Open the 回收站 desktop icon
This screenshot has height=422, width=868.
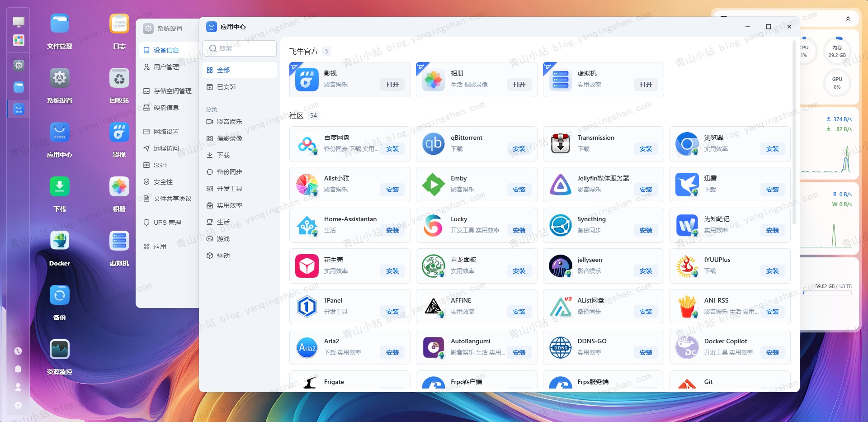(x=119, y=78)
